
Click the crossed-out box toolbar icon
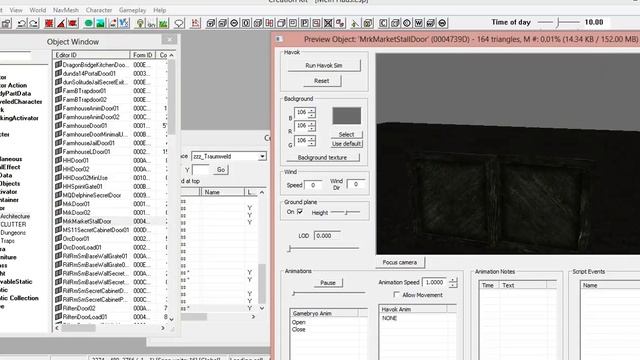click(x=328, y=23)
